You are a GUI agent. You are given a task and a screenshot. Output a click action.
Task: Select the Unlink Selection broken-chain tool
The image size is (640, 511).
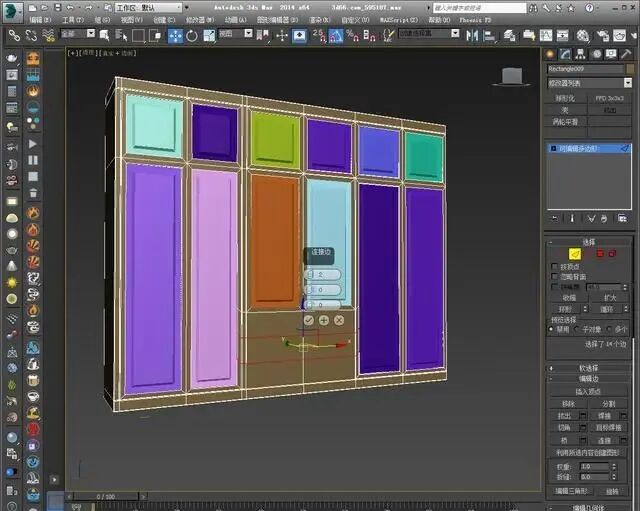31,36
